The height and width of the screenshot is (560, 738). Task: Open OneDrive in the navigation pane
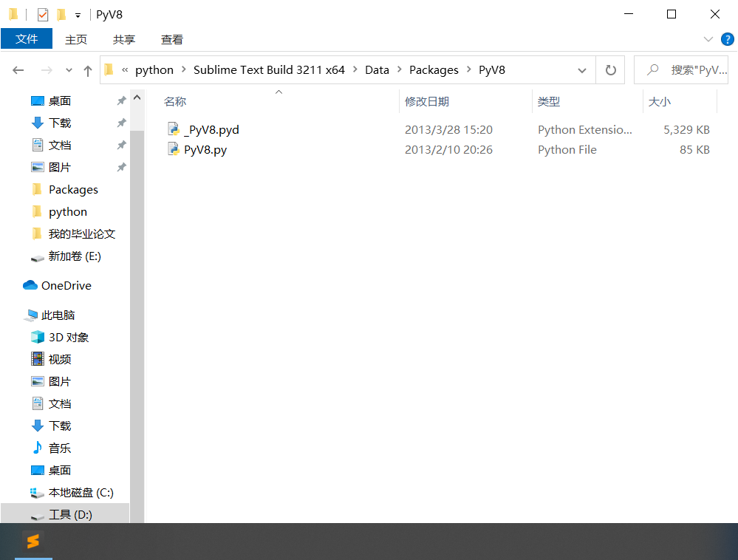coord(66,286)
